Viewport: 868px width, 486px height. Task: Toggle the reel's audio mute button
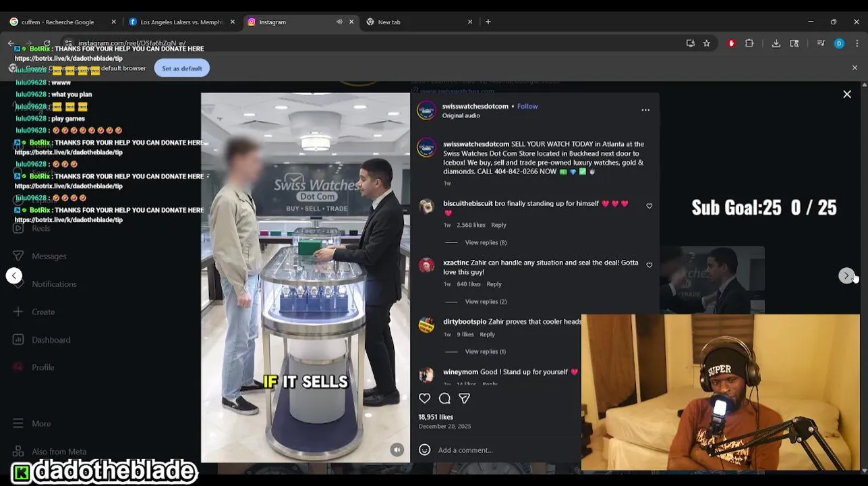click(397, 450)
